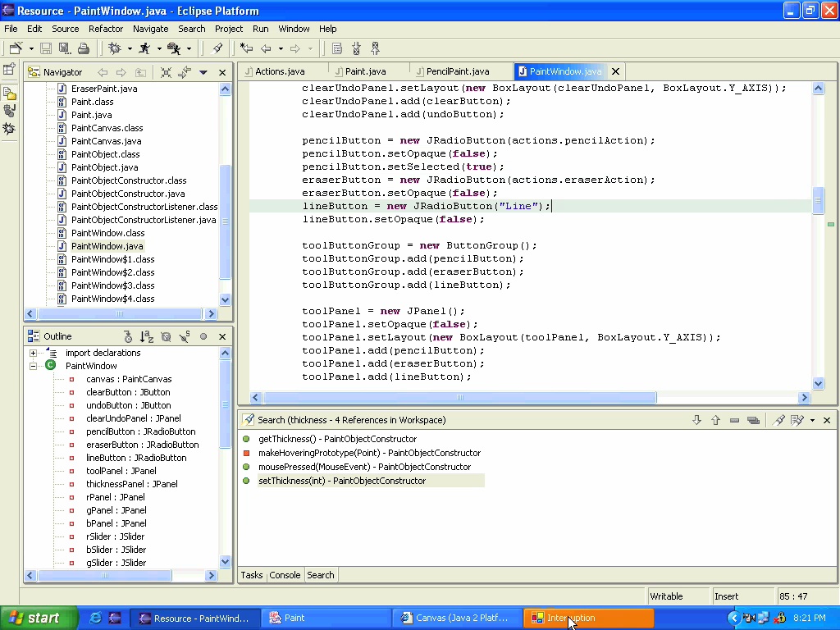Viewport: 840px width, 630px height.
Task: Open the Console tab at bottom
Action: click(x=285, y=575)
